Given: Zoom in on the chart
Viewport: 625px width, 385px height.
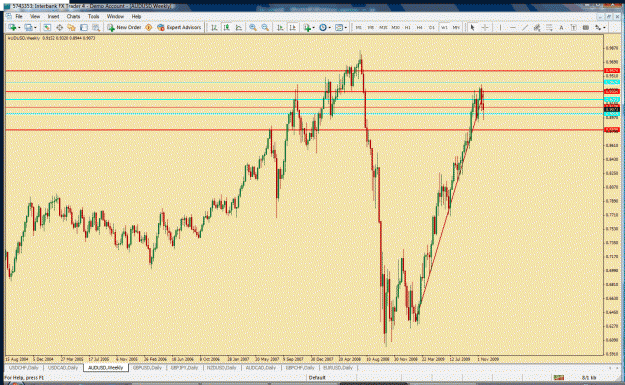Looking at the screenshot, I should tap(253, 28).
